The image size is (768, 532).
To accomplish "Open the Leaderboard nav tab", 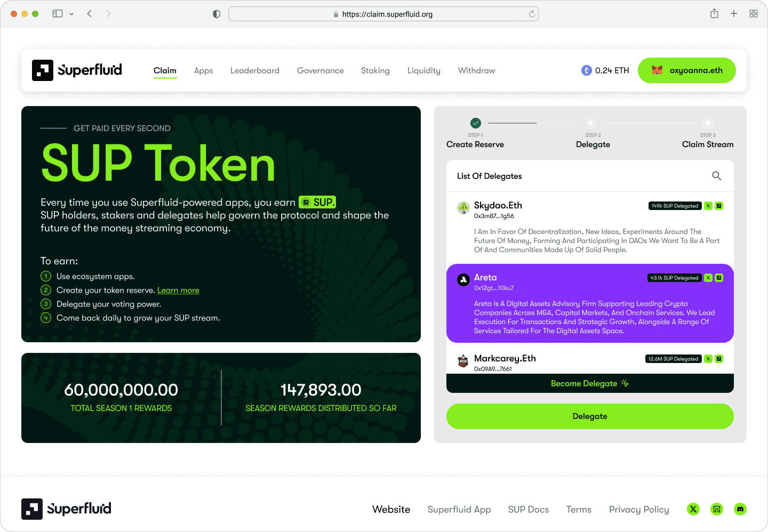I will 255,70.
